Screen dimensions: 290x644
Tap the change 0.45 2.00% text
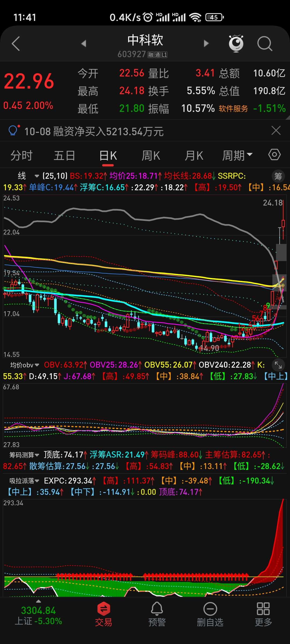(28, 105)
